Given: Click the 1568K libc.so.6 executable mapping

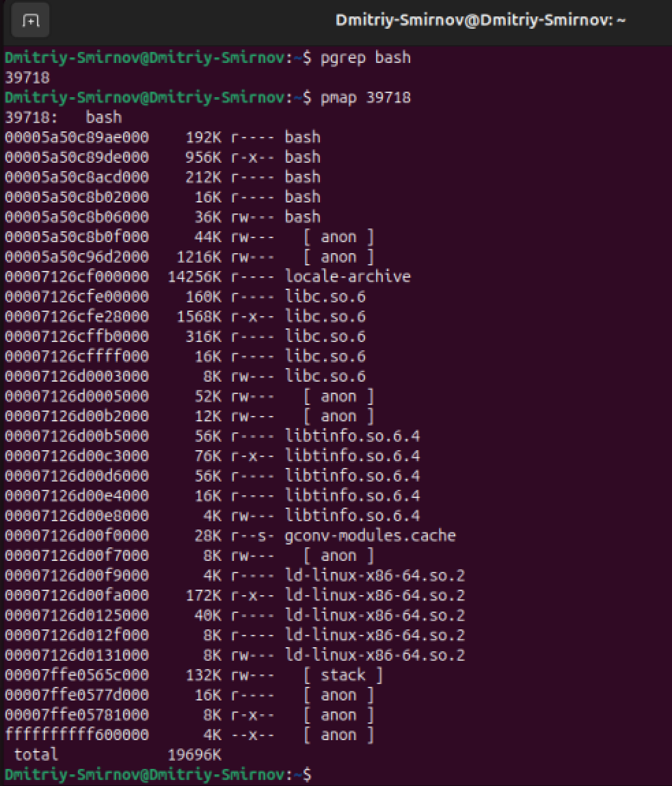Looking at the screenshot, I should pyautogui.click(x=185, y=317).
